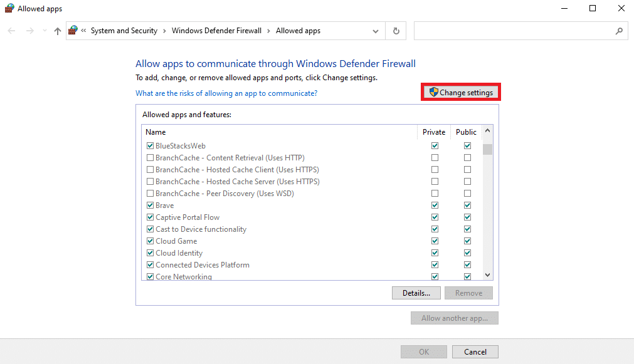Click the firewall icon in address bar
634x364 pixels.
[x=73, y=30]
